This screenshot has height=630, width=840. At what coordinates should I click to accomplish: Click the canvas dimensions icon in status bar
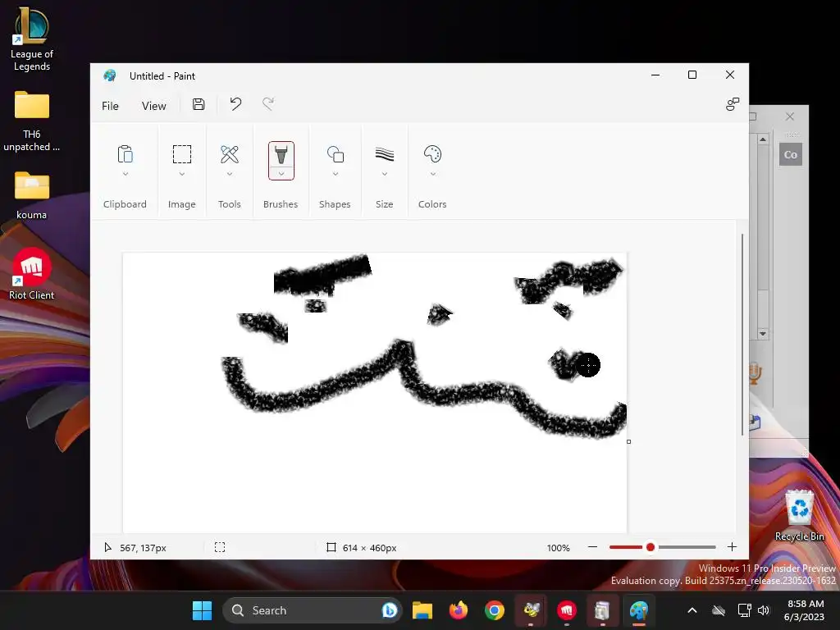331,547
